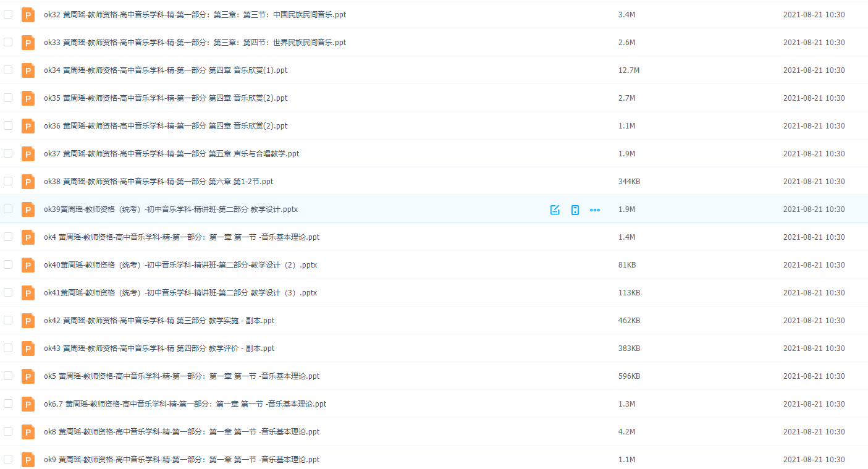Click the PPT icon for ok37 声乐与合唱教学
The height and width of the screenshot is (469, 868).
[28, 153]
